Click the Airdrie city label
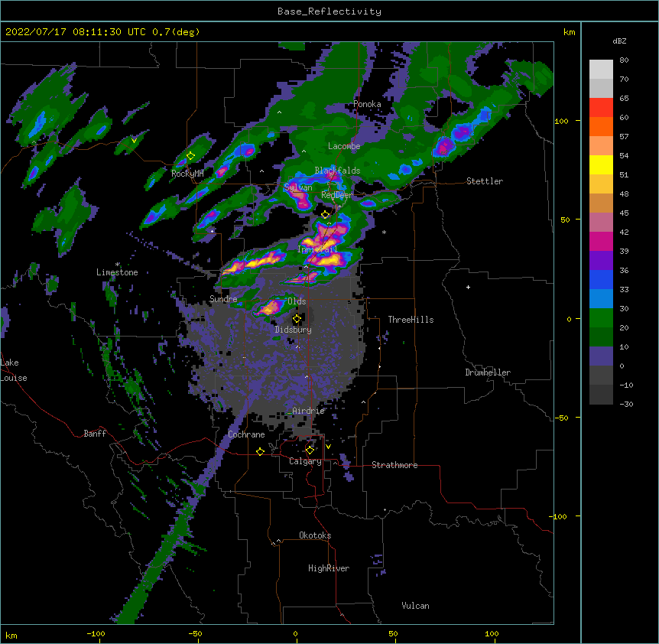The height and width of the screenshot is (644, 659). 309,411
